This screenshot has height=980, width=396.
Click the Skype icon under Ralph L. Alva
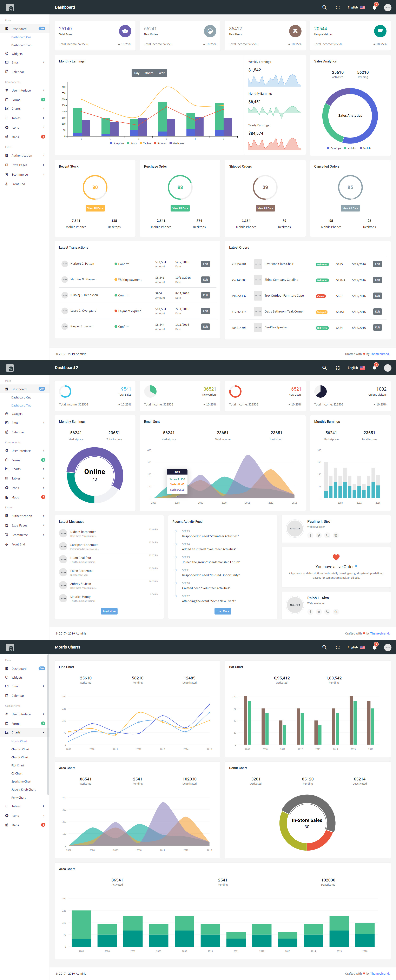point(336,612)
